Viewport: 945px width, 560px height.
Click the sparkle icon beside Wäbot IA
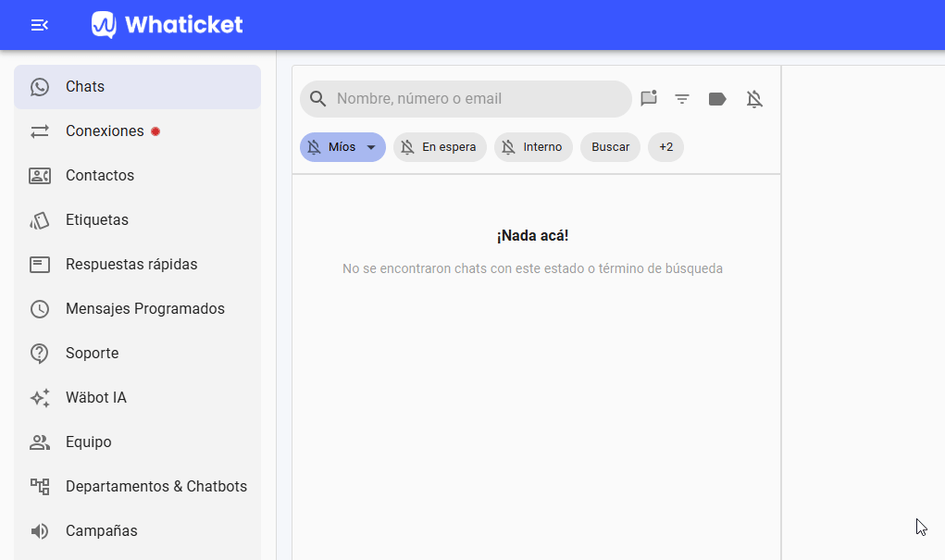[x=40, y=398]
